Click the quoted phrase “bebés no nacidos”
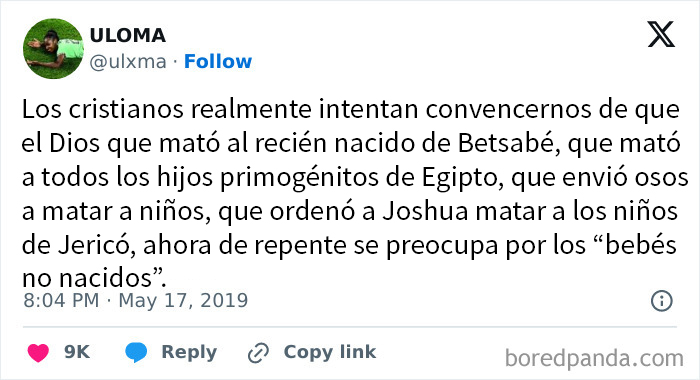 350,262
